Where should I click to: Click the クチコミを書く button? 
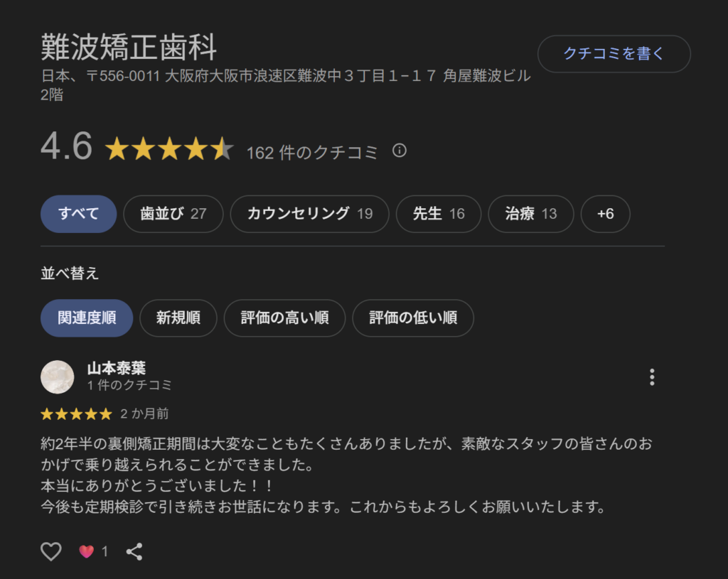(x=614, y=54)
